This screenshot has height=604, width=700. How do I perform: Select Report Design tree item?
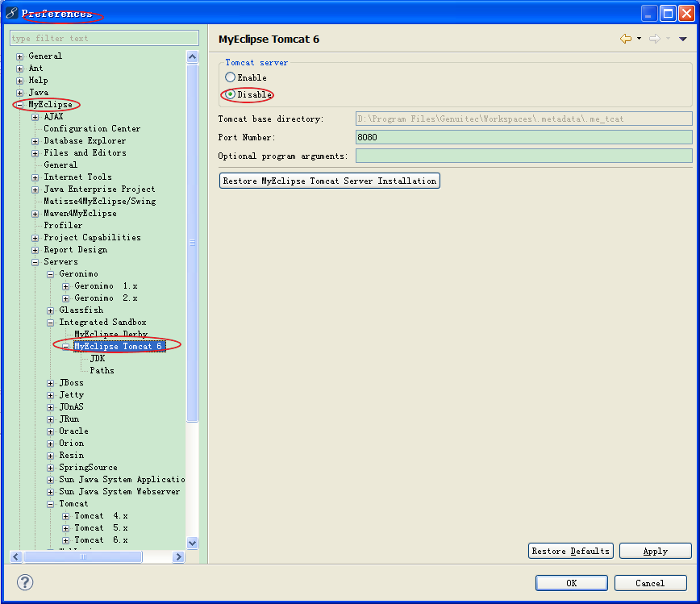coord(76,249)
